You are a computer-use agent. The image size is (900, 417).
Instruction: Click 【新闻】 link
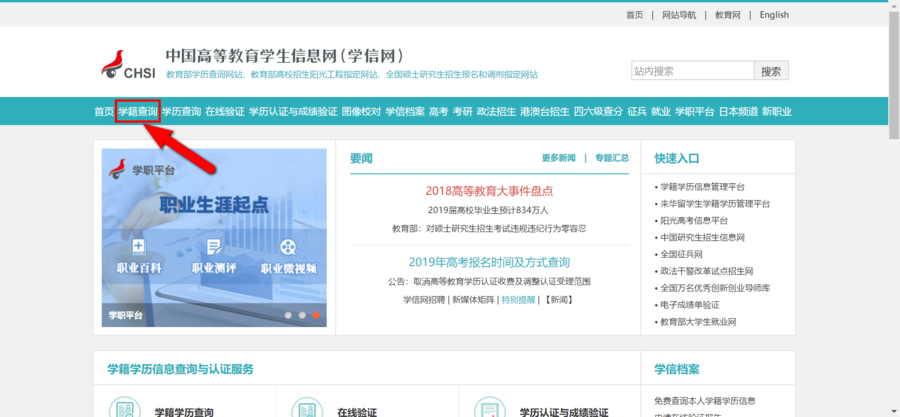point(558,299)
